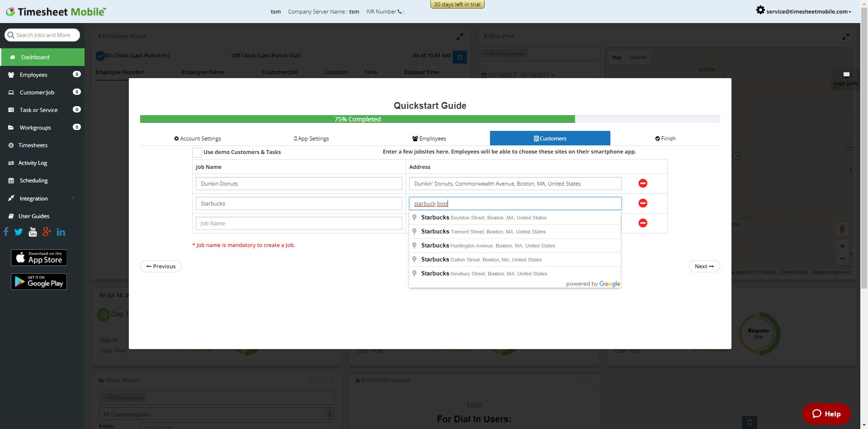Focus the Search Jobs and More field
The width and height of the screenshot is (868, 429).
click(x=42, y=35)
